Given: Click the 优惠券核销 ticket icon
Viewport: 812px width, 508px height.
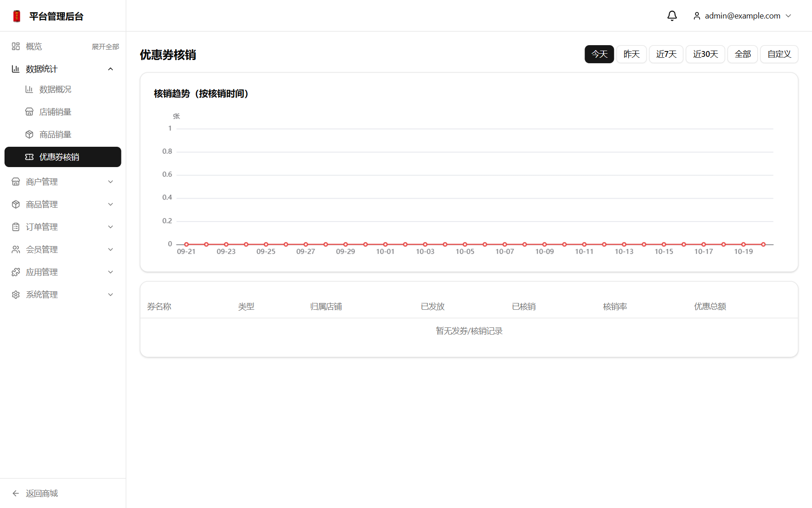Looking at the screenshot, I should (29, 157).
